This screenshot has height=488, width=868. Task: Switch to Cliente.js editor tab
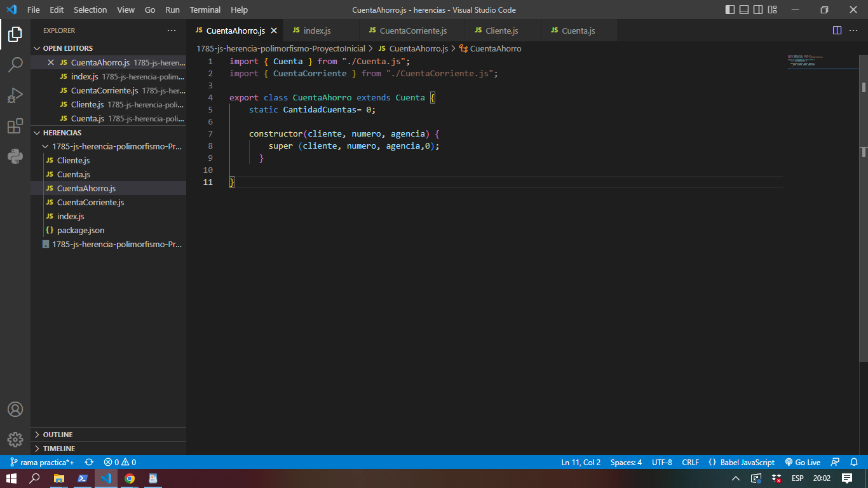[503, 30]
